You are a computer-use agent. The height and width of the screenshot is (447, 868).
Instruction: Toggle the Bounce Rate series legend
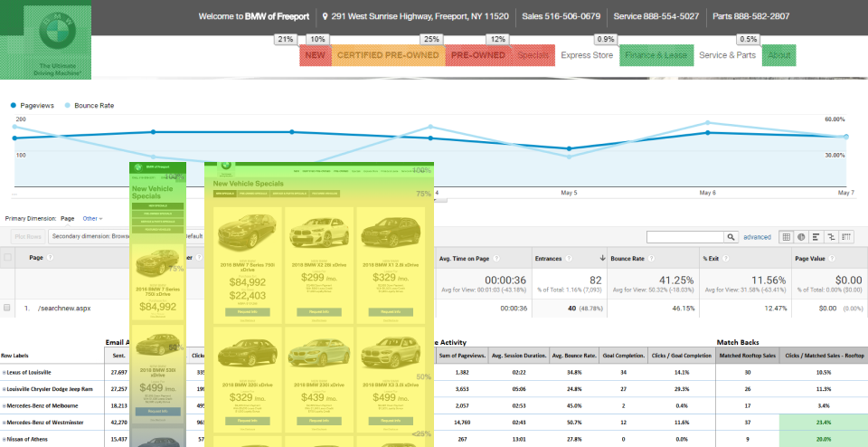coord(90,105)
